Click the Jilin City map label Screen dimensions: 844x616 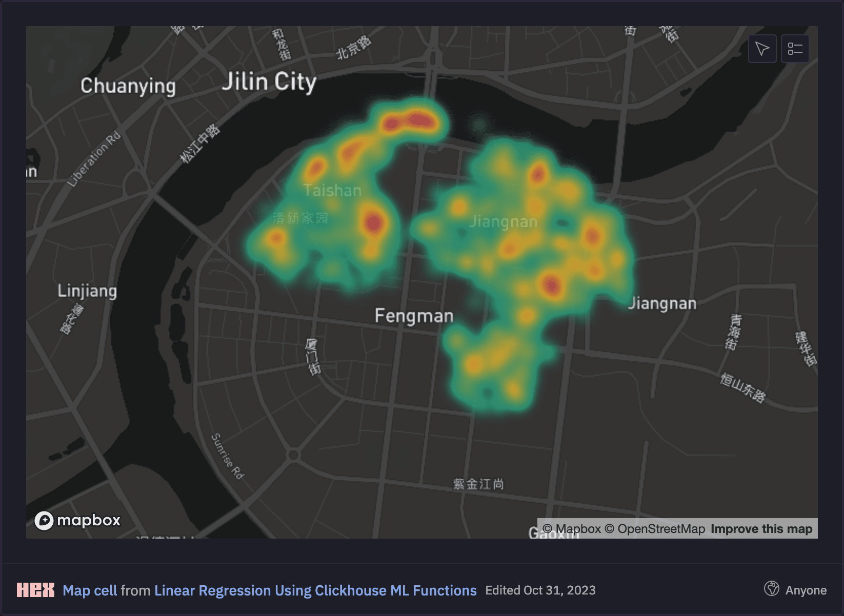(269, 82)
